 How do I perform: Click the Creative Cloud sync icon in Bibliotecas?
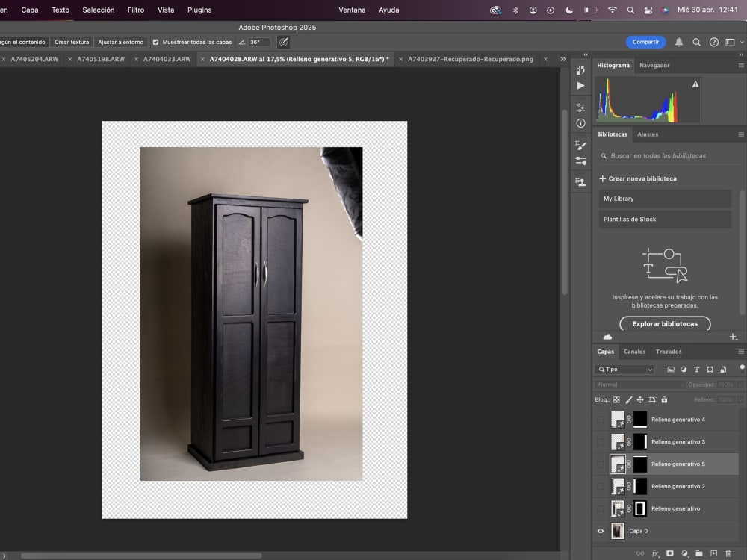coord(607,337)
